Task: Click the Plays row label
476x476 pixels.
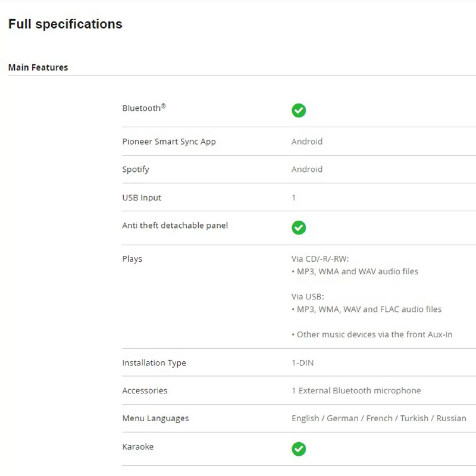Action: coord(132,259)
